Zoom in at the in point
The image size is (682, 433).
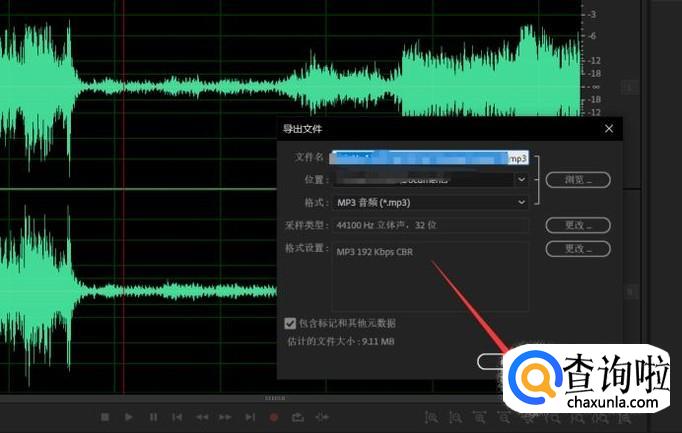pyautogui.click(x=553, y=418)
